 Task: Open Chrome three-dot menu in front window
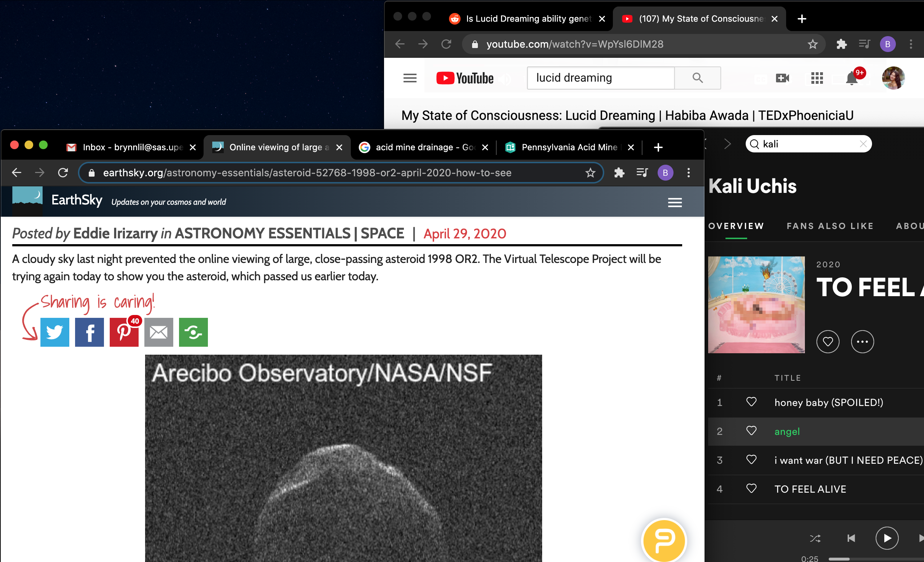click(689, 173)
